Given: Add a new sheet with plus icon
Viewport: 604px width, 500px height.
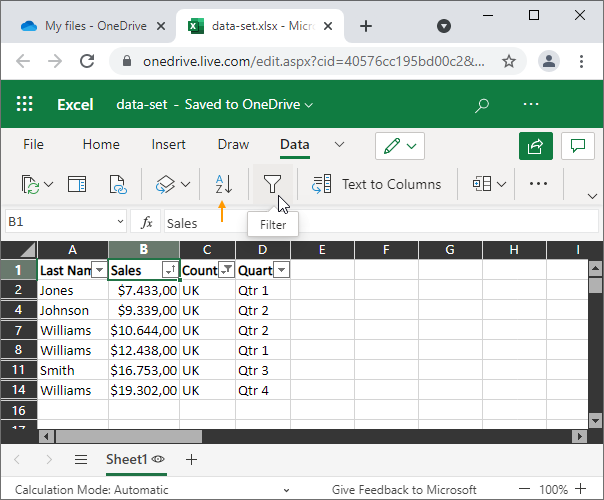Looking at the screenshot, I should click(x=192, y=459).
